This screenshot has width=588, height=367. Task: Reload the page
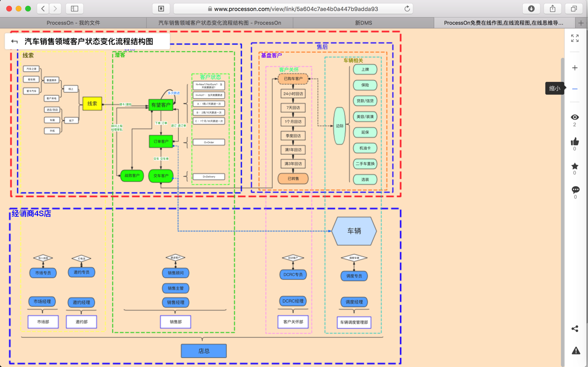[x=407, y=9]
